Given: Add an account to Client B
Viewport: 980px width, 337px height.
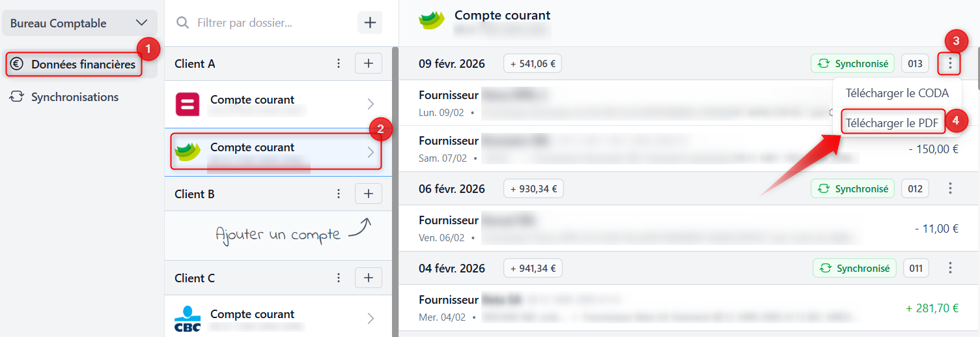Looking at the screenshot, I should 368,194.
